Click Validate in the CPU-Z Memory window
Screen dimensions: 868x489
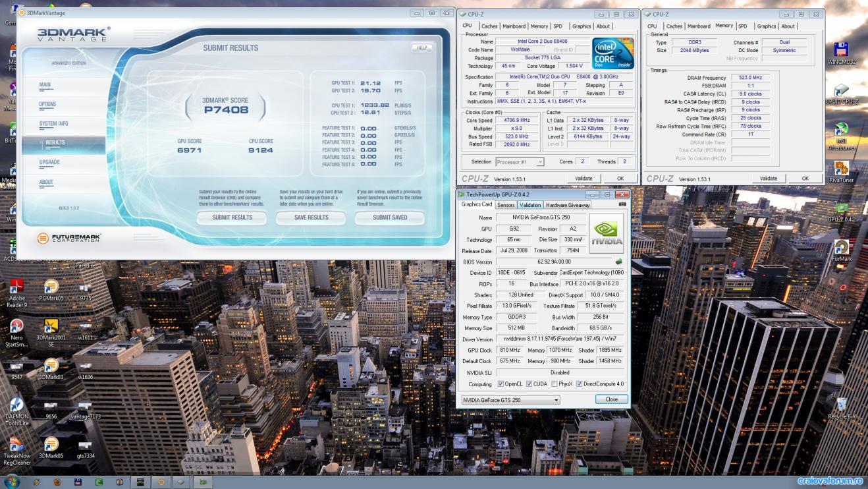tap(769, 179)
